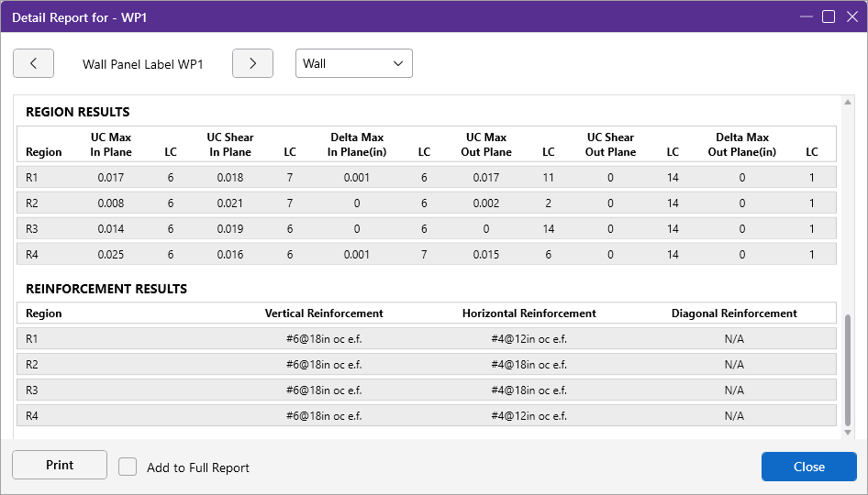Click the Diagonal Reinforcement column header
This screenshot has height=495, width=868.
click(x=734, y=313)
